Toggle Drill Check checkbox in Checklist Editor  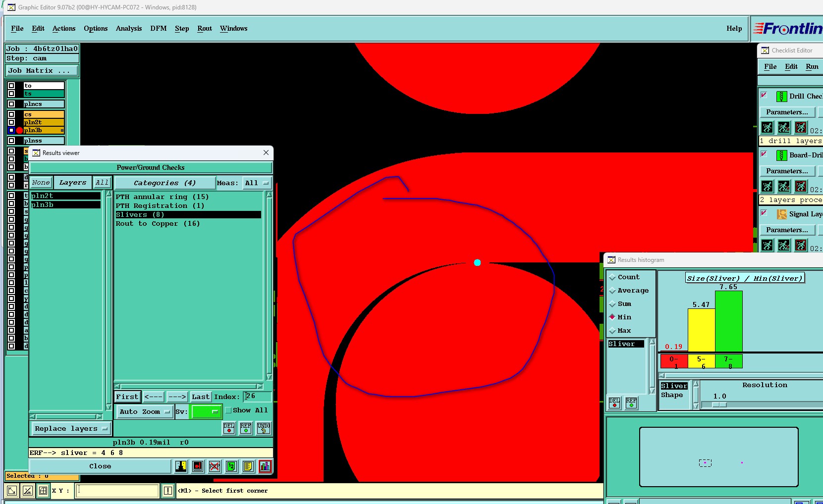click(764, 95)
